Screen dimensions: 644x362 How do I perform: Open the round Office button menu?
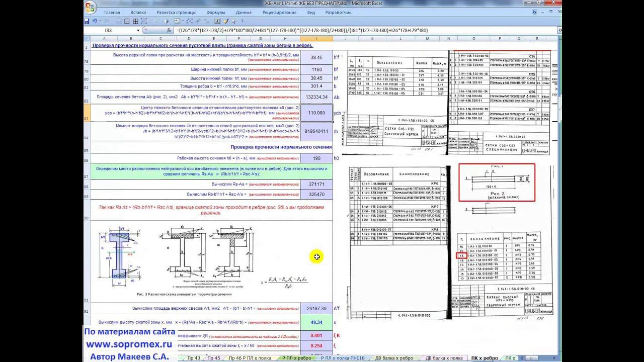pos(90,8)
